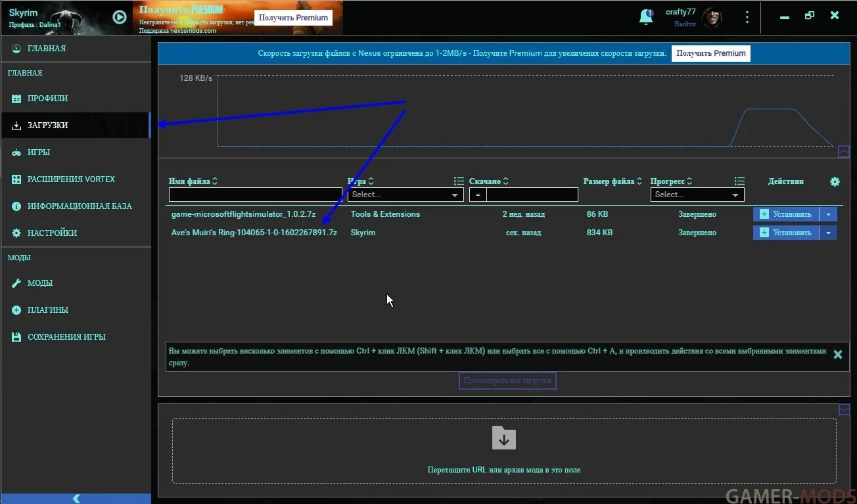Open the notifications bell

coord(646,17)
